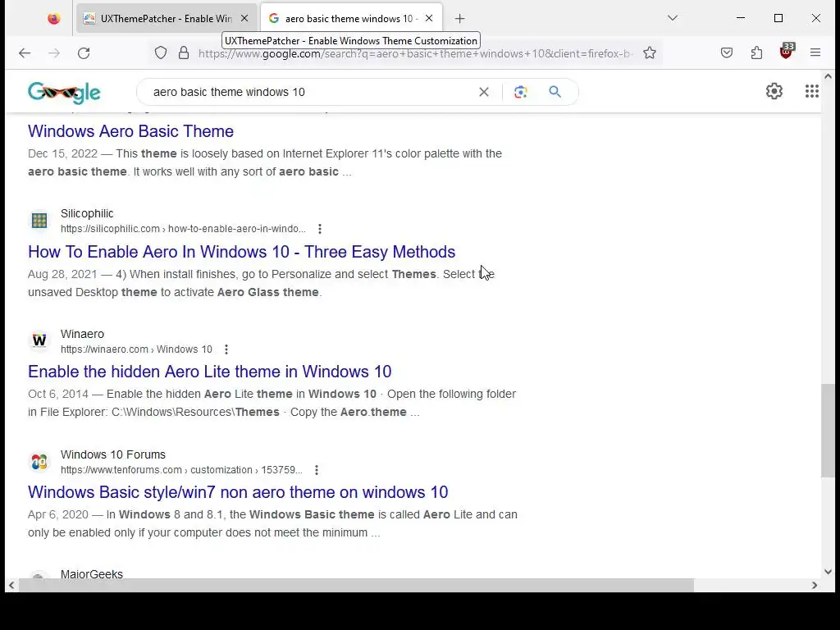Screen dimensions: 840x630
Task: Search by image with Google Lens
Action: 521,92
